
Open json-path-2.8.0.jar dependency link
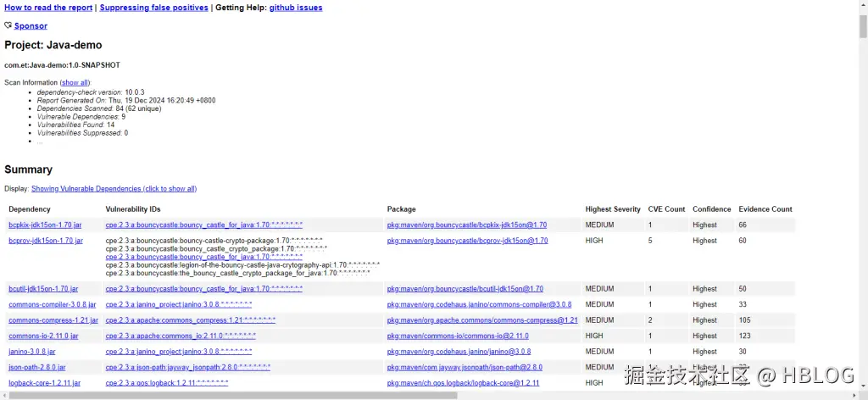click(37, 367)
